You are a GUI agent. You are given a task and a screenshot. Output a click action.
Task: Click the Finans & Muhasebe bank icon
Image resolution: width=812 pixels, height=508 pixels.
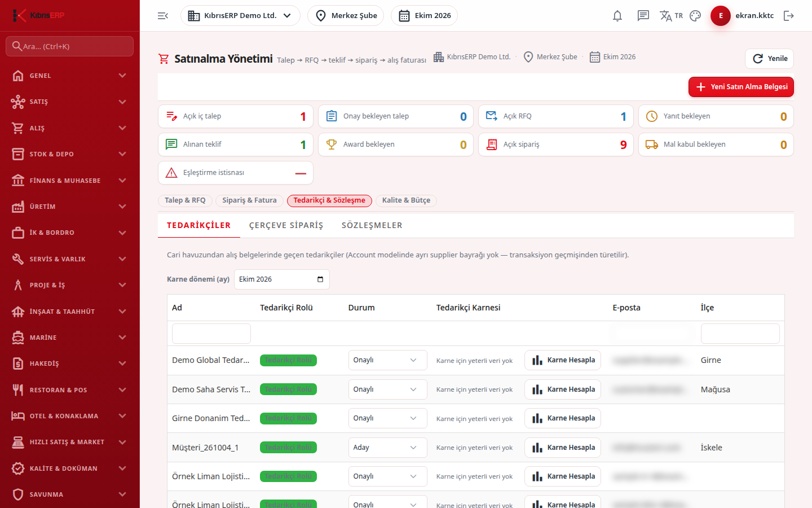point(18,181)
